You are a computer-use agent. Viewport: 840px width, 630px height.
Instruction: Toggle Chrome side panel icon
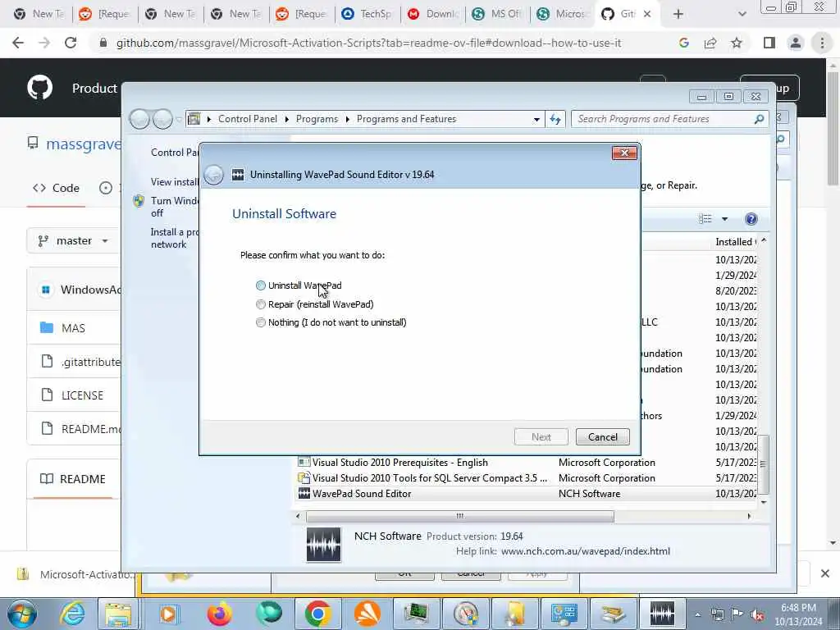769,43
